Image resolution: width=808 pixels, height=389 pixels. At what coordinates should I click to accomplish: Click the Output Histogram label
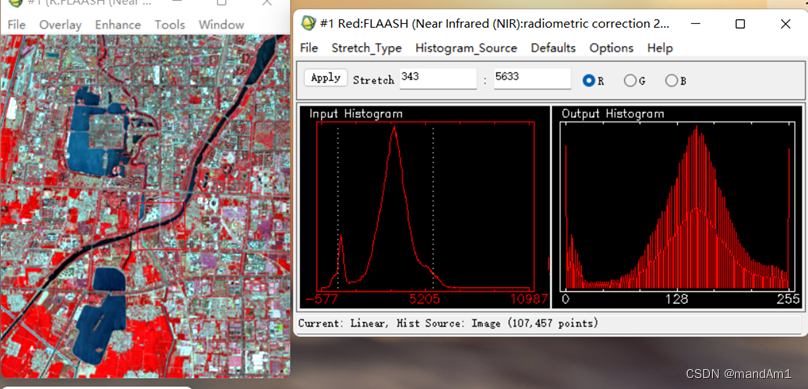click(613, 114)
